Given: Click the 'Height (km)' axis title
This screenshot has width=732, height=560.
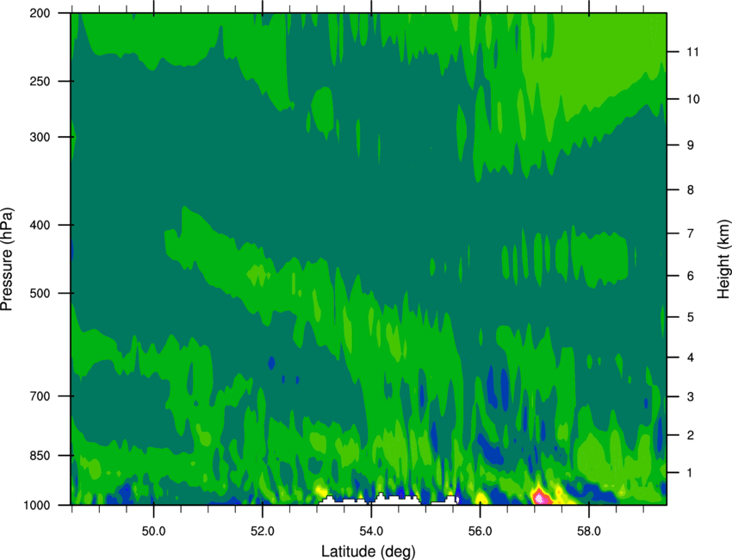Looking at the screenshot, I should [723, 258].
